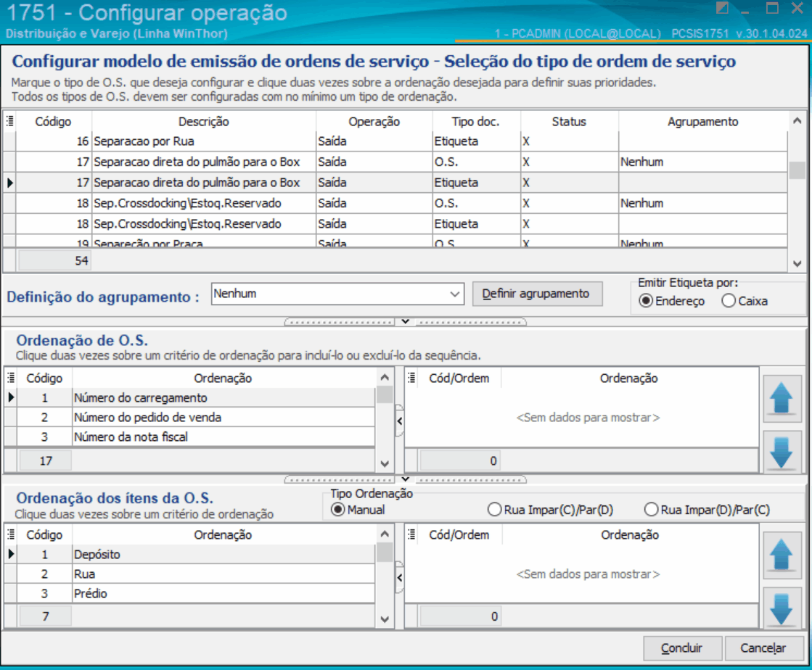The image size is (812, 670).
Task: Collapse splitter chevron above Ordenação dos itens
Action: tap(406, 479)
